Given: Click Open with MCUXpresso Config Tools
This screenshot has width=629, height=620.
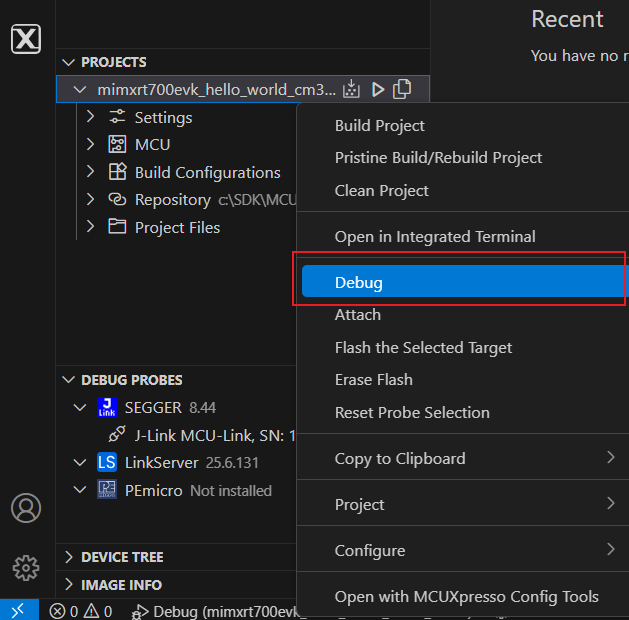Looking at the screenshot, I should click(466, 596).
